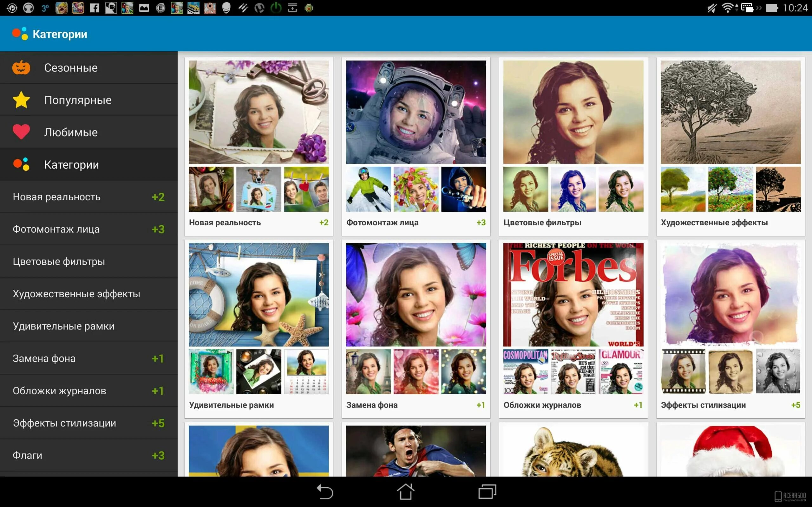Select Новая реальность in the sidebar list
The height and width of the screenshot is (507, 812).
click(x=56, y=197)
